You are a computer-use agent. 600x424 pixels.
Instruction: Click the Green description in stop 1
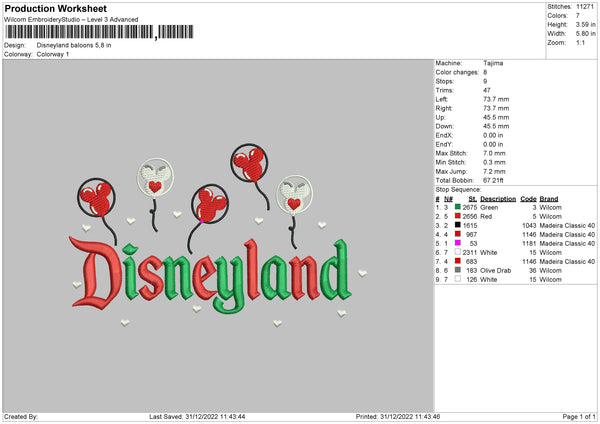[x=489, y=207]
